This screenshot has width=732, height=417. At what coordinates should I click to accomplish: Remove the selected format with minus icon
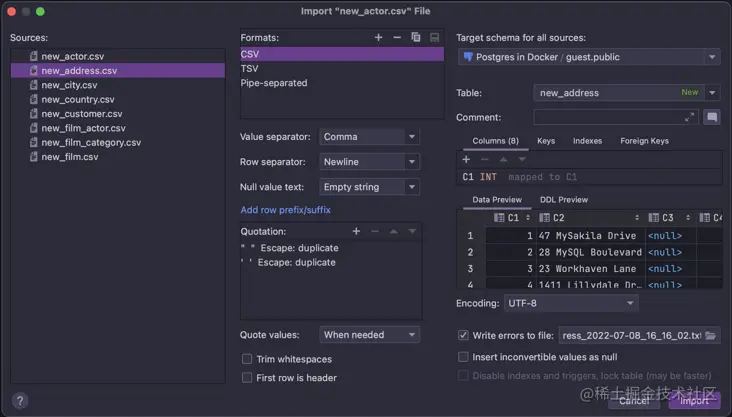coord(397,37)
